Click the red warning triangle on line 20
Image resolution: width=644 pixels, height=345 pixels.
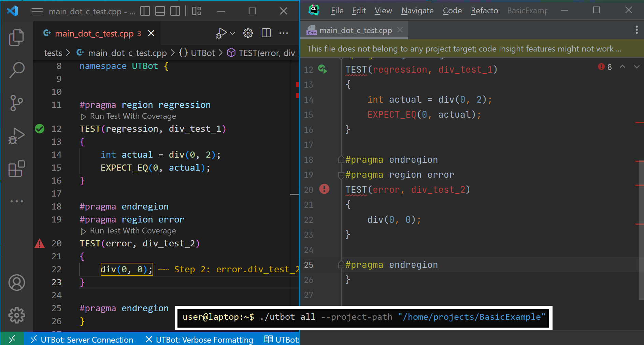(40, 243)
